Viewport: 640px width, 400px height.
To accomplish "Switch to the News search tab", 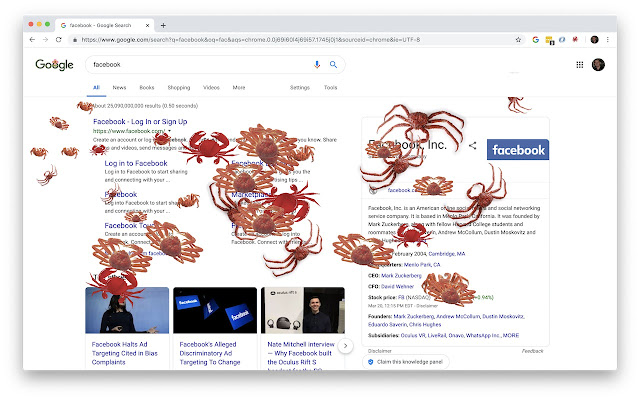I will click(x=119, y=87).
